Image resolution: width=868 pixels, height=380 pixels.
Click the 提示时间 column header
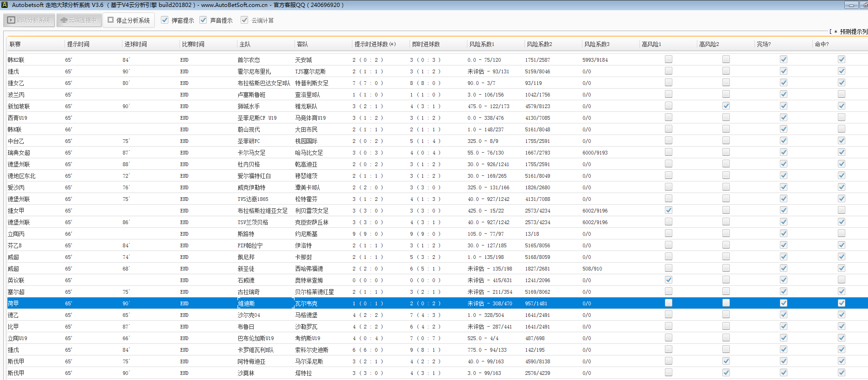[78, 44]
